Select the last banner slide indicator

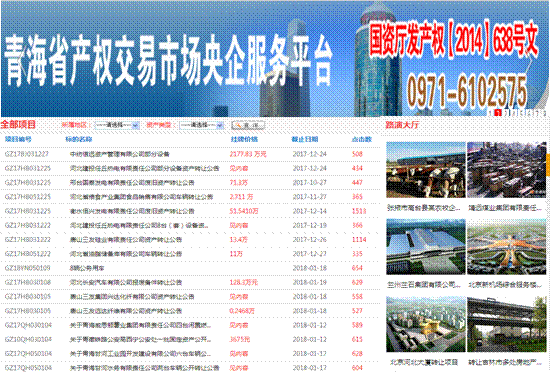pos(544,113)
